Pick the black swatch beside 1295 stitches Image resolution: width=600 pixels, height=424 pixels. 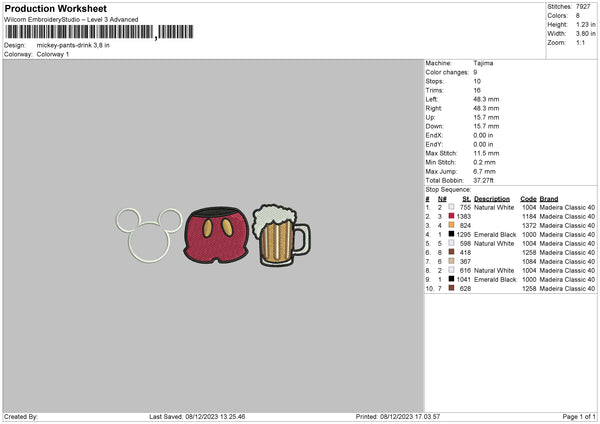pyautogui.click(x=451, y=234)
